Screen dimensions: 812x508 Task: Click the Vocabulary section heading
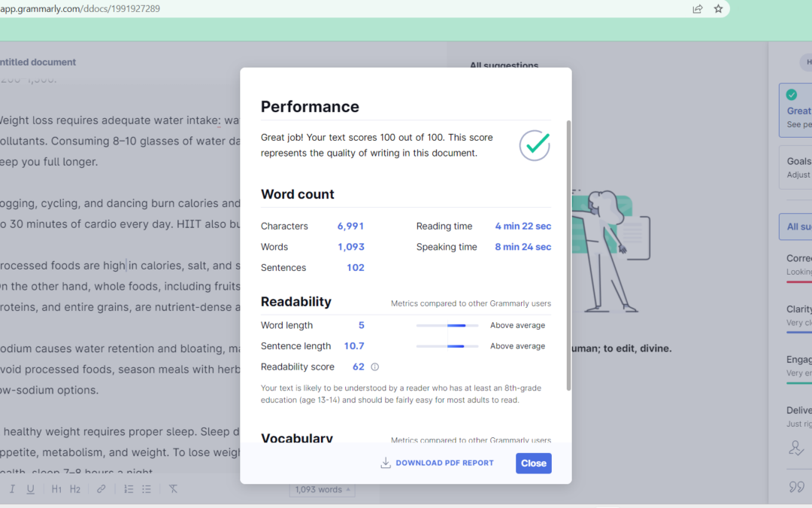297,438
